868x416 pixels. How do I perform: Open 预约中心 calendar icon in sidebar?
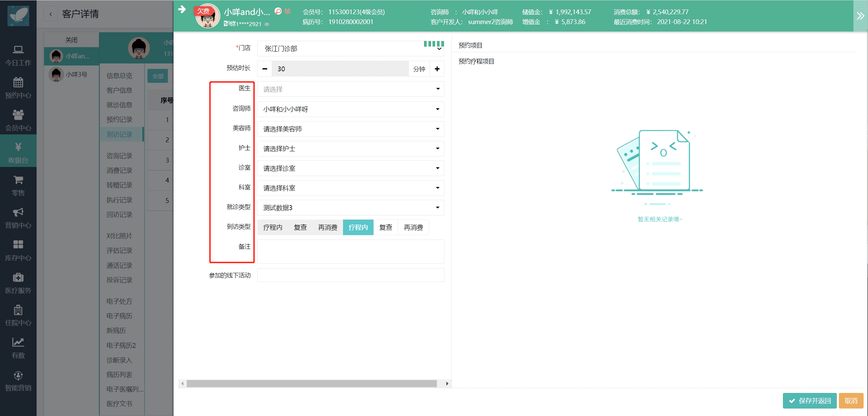point(18,82)
